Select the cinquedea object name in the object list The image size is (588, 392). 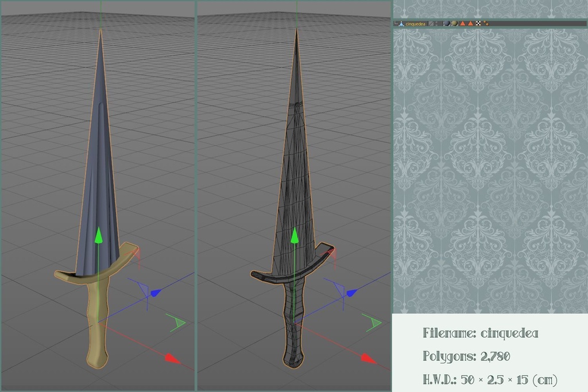point(416,24)
